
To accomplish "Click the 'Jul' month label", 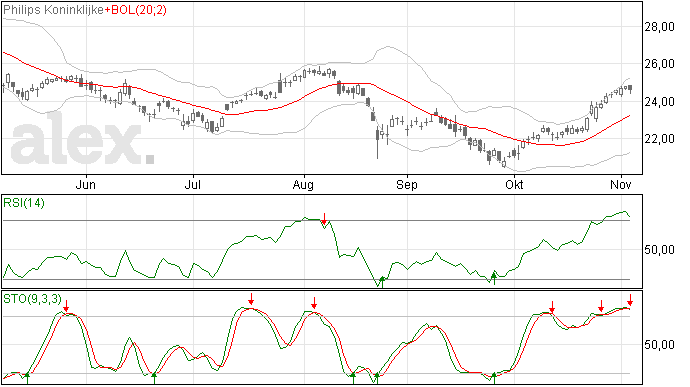I will click(193, 185).
